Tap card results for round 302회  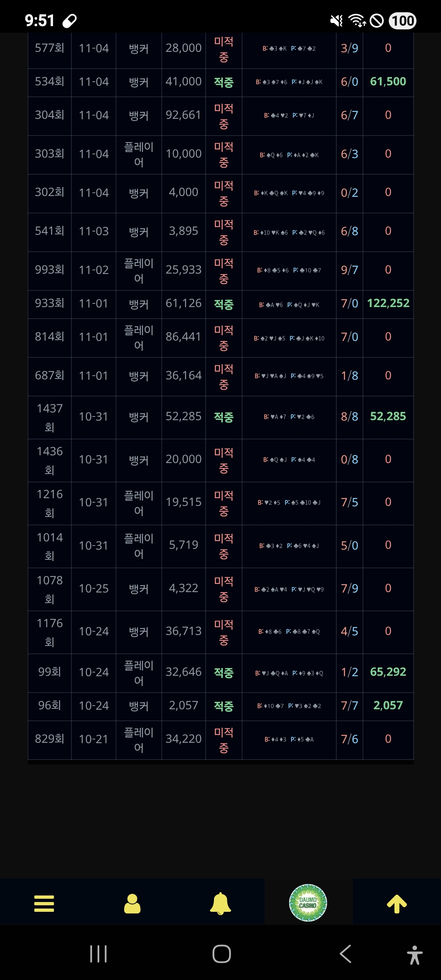pos(289,193)
